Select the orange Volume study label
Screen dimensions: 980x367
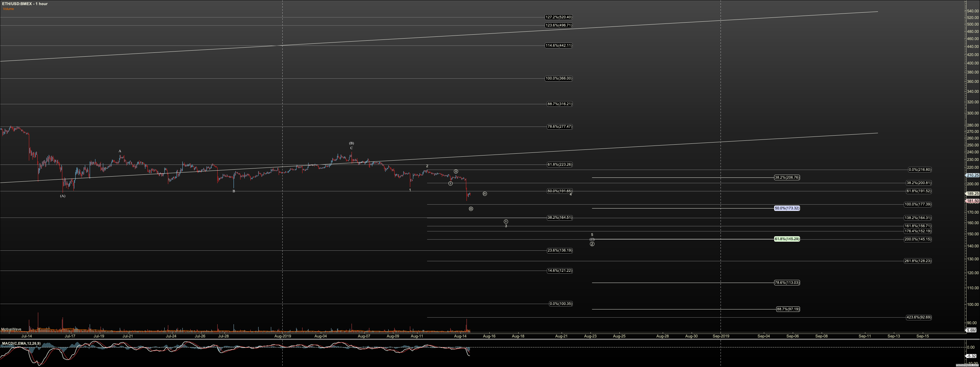pyautogui.click(x=8, y=9)
